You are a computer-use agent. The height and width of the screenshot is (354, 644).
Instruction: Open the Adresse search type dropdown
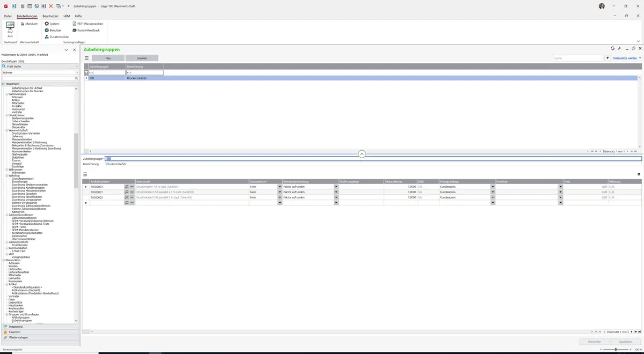click(x=77, y=72)
